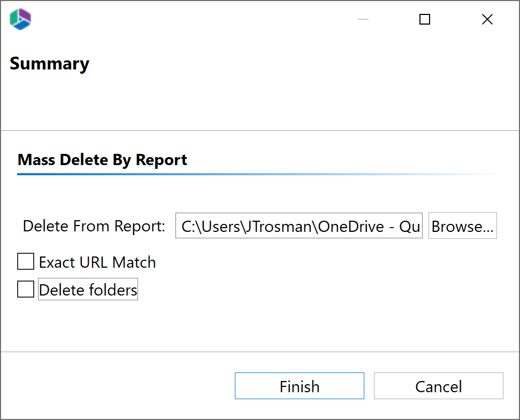
Task: Click the Exact URL Match label text
Action: click(97, 261)
